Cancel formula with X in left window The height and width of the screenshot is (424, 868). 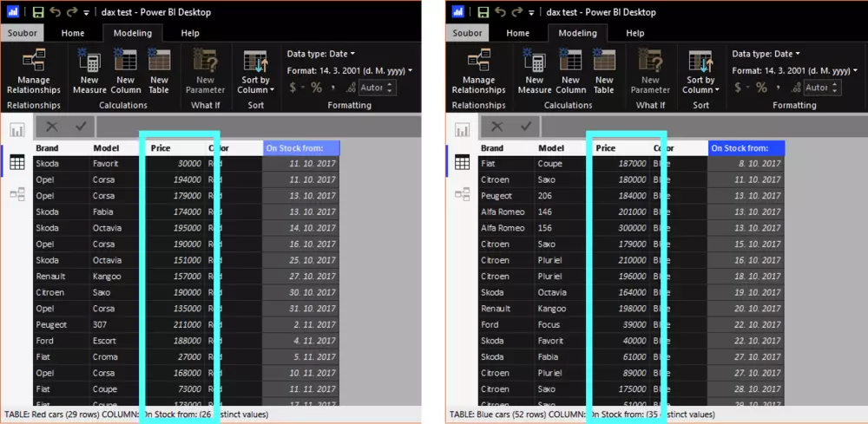coord(52,127)
